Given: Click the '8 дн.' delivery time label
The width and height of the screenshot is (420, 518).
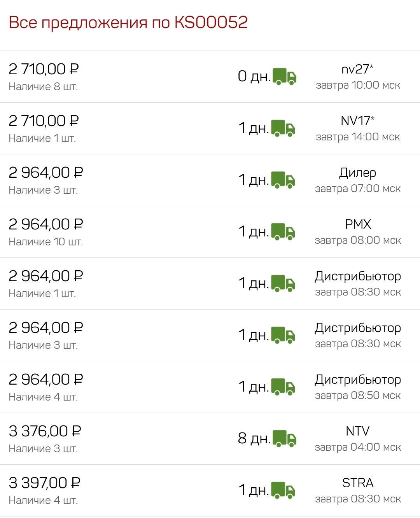Looking at the screenshot, I should 254,439.
